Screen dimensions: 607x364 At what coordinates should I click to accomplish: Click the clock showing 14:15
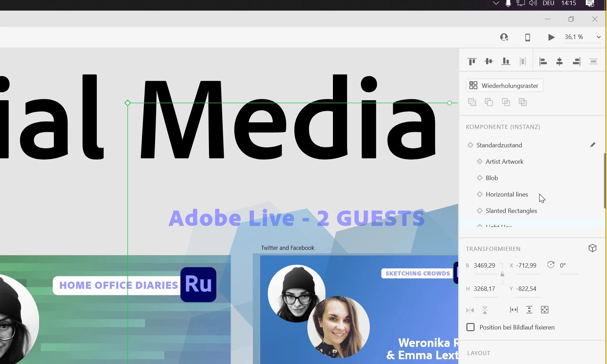pos(569,3)
